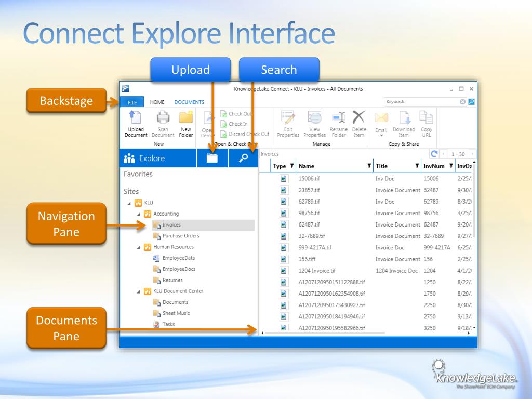Image resolution: width=532 pixels, height=399 pixels.
Task: Click inside the Keywords search field
Action: pos(422,102)
